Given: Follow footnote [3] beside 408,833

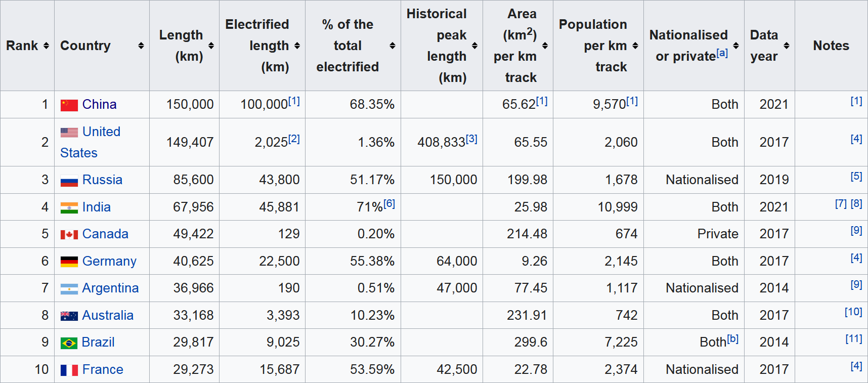Looking at the screenshot, I should (471, 139).
